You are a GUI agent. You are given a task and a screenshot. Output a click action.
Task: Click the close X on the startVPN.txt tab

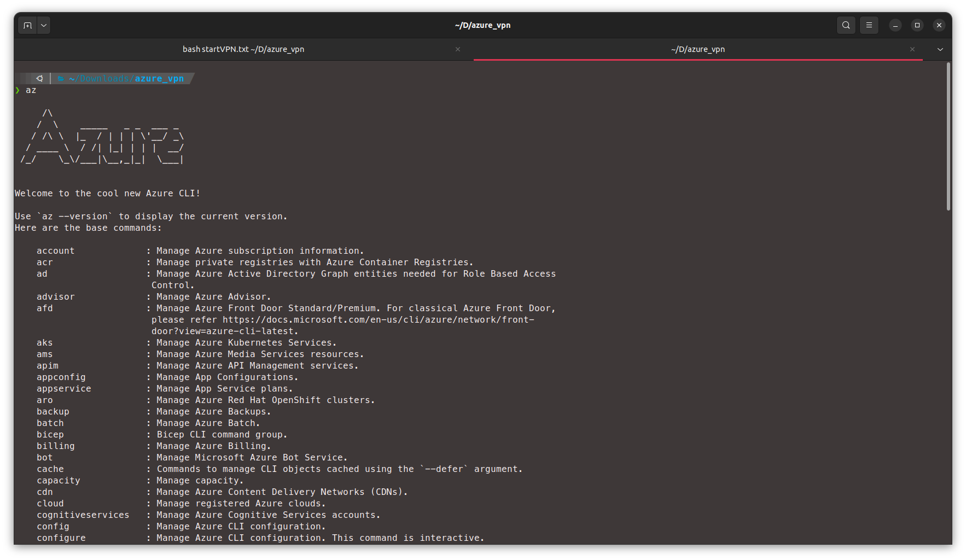point(458,49)
